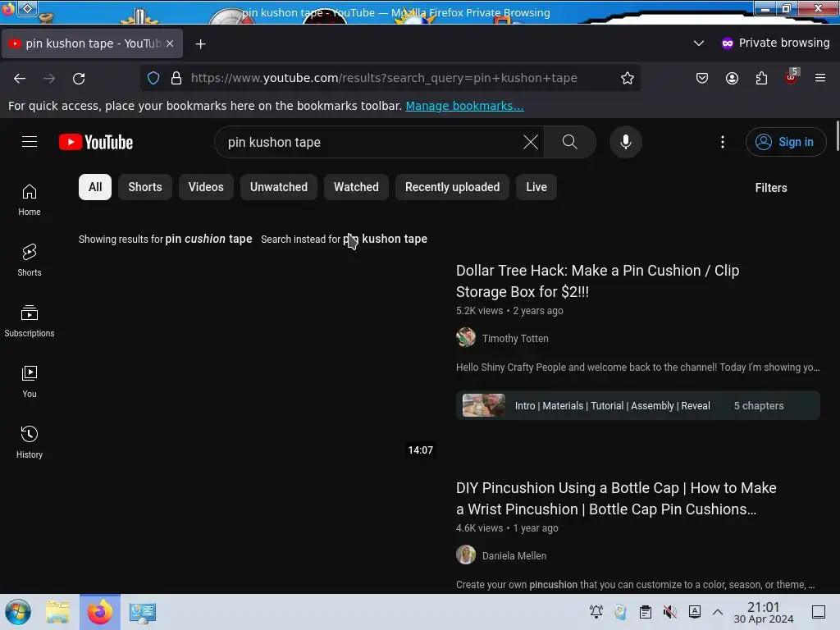Search instead for pin kushon tape
The image size is (840, 630).
[x=386, y=239]
